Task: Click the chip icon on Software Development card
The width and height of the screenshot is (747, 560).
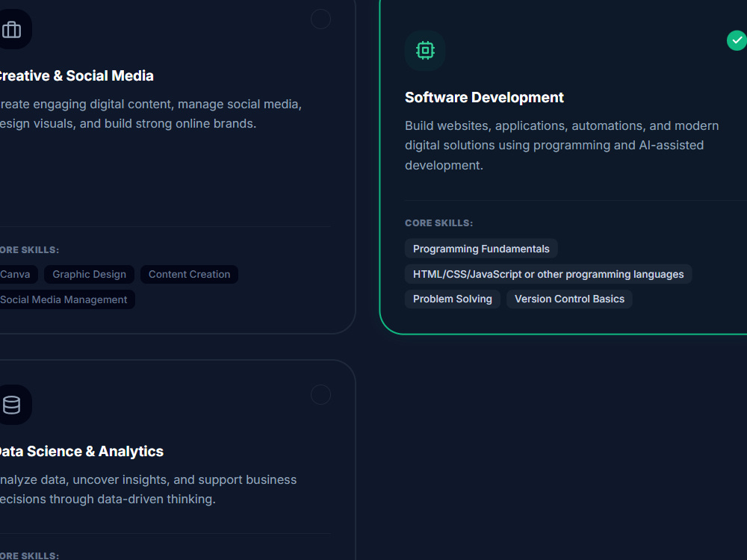Action: point(425,51)
